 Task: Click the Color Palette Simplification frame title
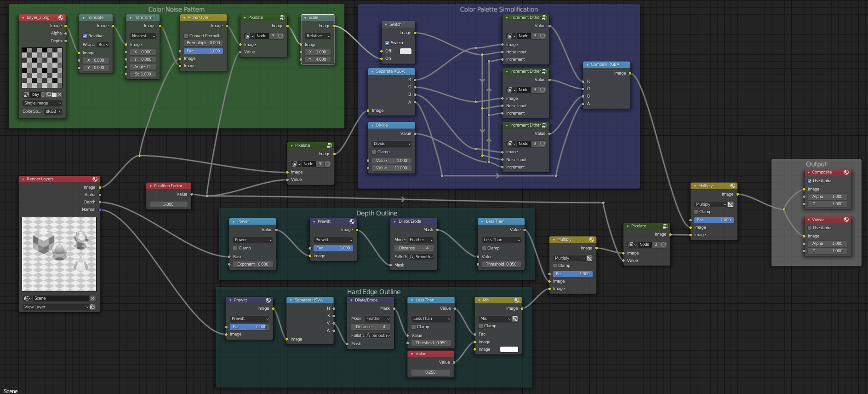499,9
